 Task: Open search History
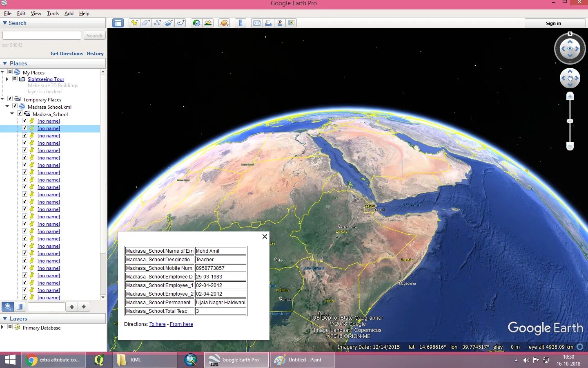[x=95, y=54]
